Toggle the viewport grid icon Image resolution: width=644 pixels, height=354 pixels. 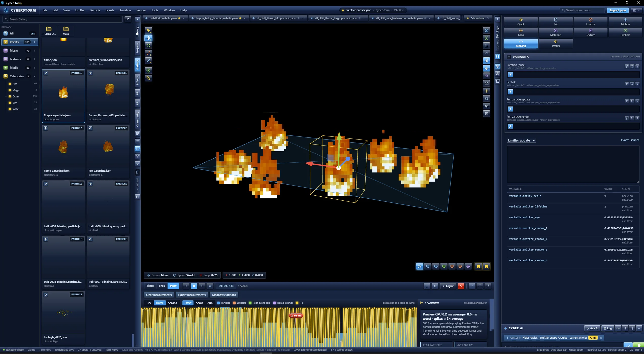click(487, 46)
